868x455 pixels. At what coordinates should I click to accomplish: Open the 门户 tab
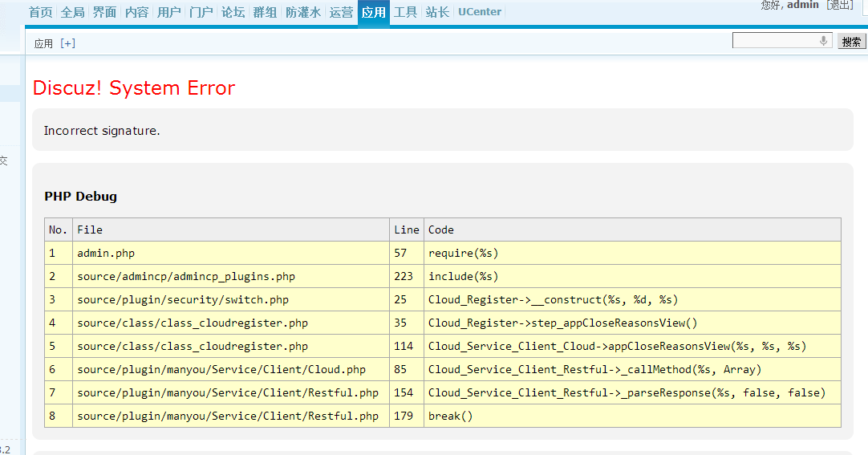(x=201, y=12)
